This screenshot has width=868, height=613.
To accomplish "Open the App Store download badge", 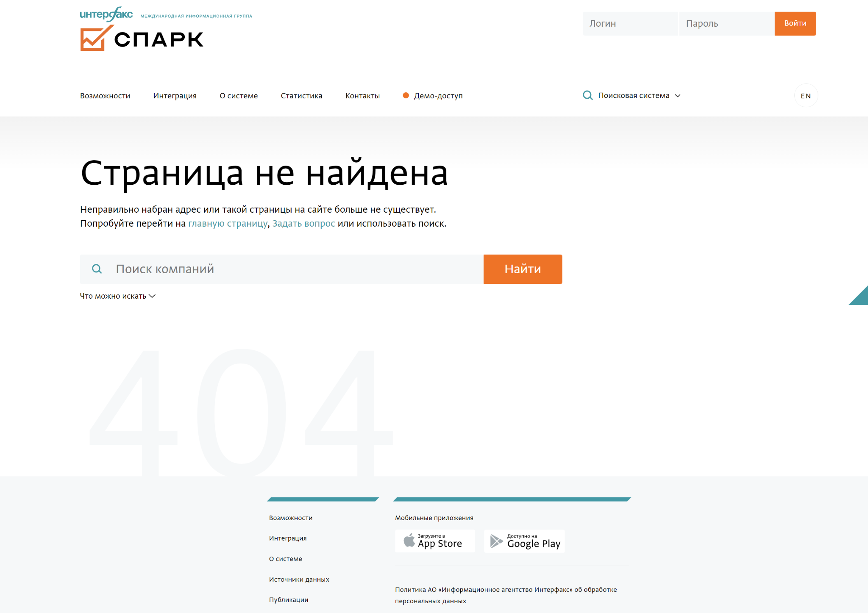I will pos(435,541).
